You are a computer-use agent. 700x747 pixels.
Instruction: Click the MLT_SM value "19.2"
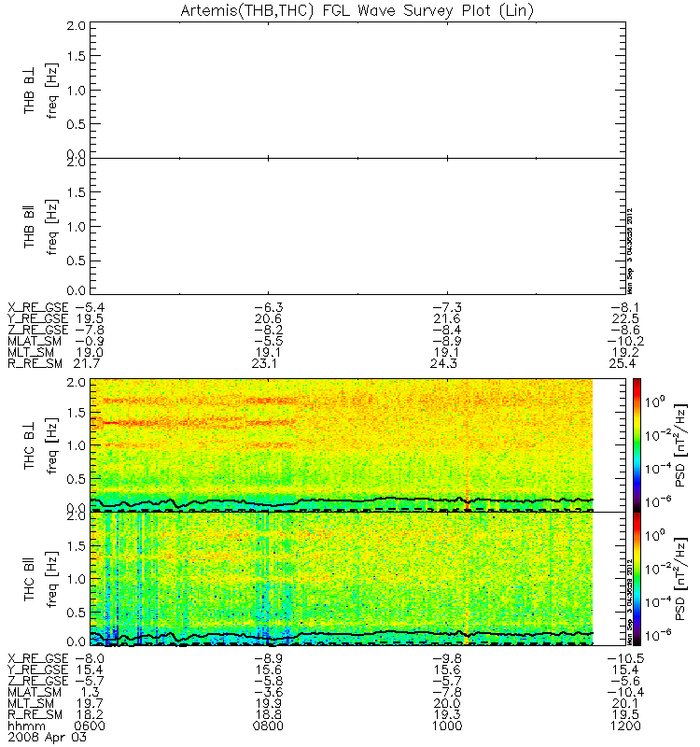(x=625, y=353)
